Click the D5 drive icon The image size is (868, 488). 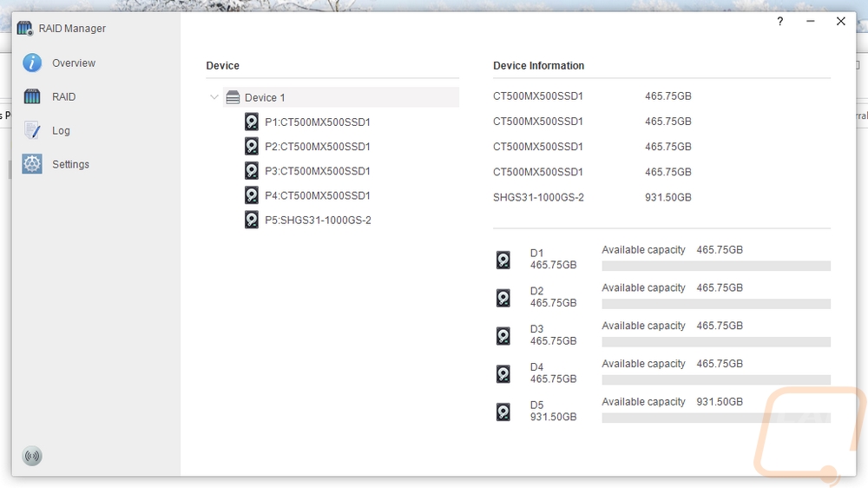503,412
